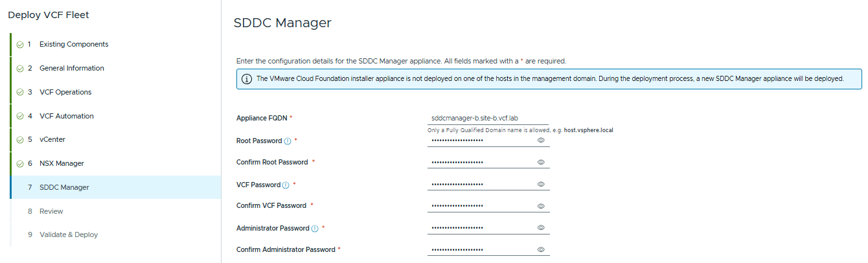Click the NSX Manager checkmark icon

[x=20, y=163]
